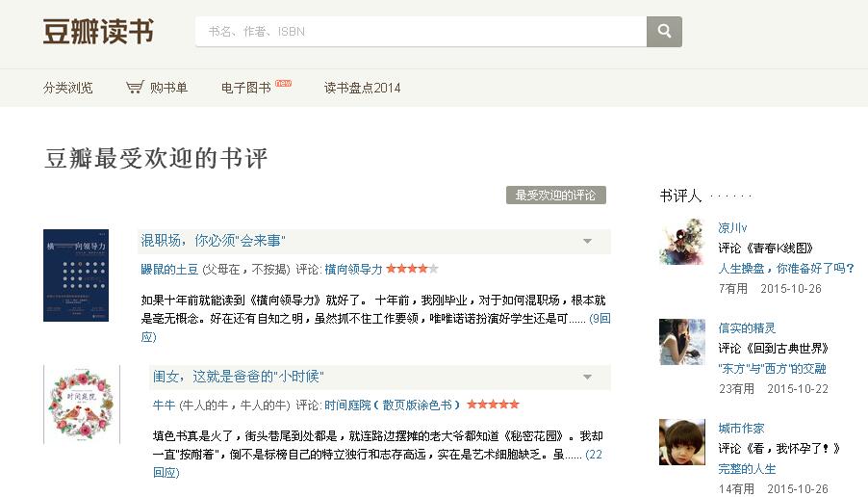Click text 评论《看，我怀孕了！》
The height and width of the screenshot is (497, 868).
tap(779, 448)
